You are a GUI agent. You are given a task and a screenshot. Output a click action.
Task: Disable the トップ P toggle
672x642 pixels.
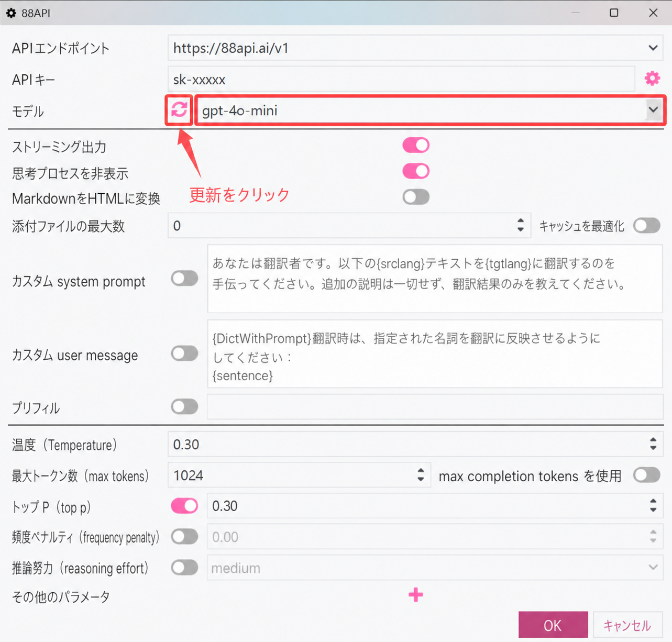(x=184, y=506)
